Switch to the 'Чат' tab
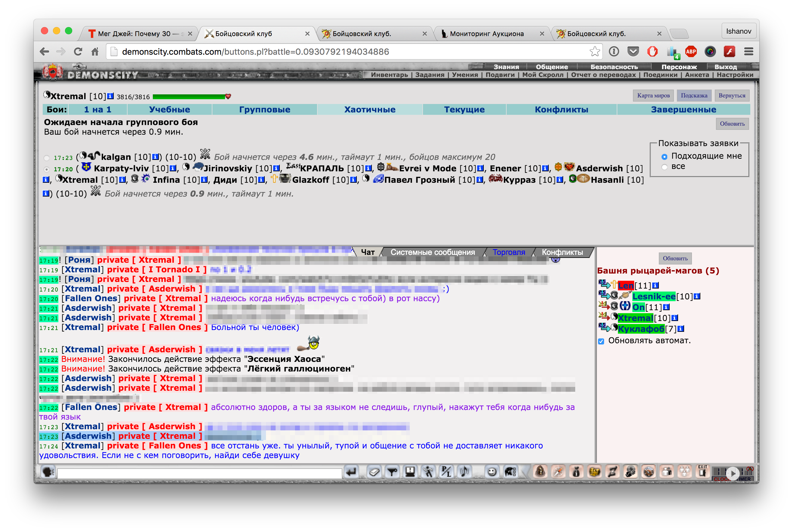 click(x=367, y=252)
